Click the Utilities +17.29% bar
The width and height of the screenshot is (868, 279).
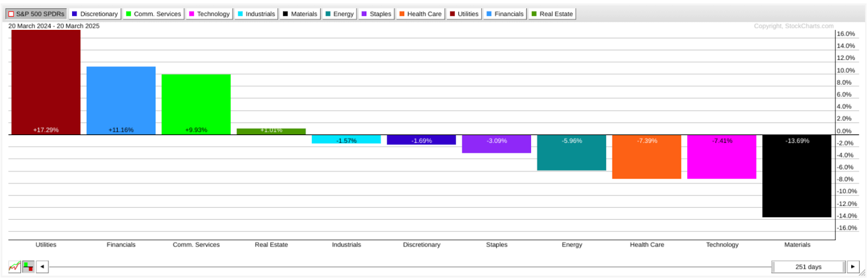[x=46, y=81]
